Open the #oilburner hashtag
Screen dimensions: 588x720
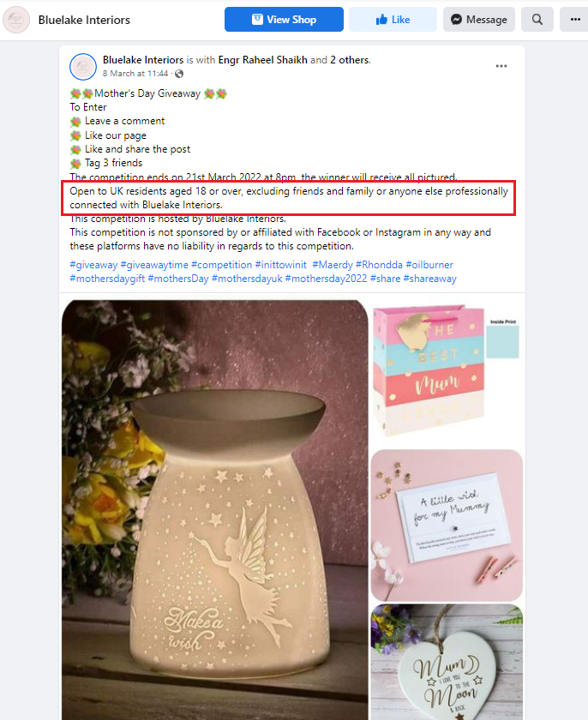(429, 265)
